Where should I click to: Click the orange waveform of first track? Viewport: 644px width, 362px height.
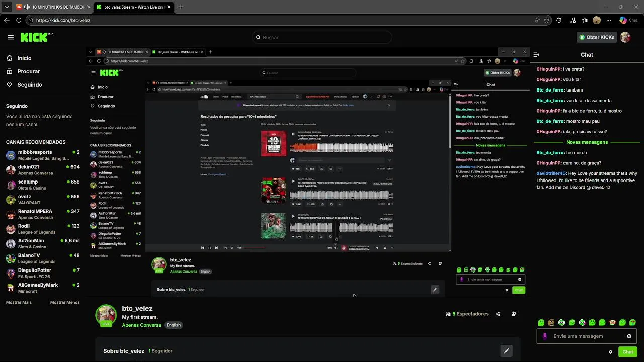click(304, 147)
